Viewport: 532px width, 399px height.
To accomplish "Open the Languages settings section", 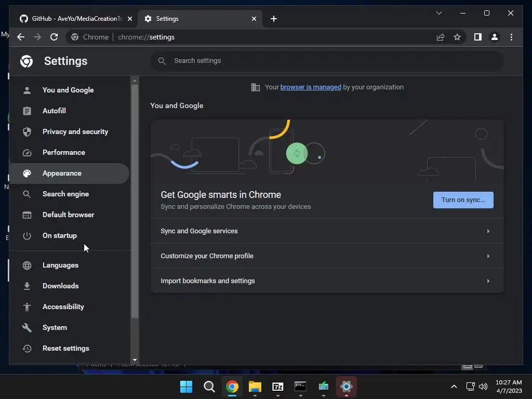I will pos(70,265).
